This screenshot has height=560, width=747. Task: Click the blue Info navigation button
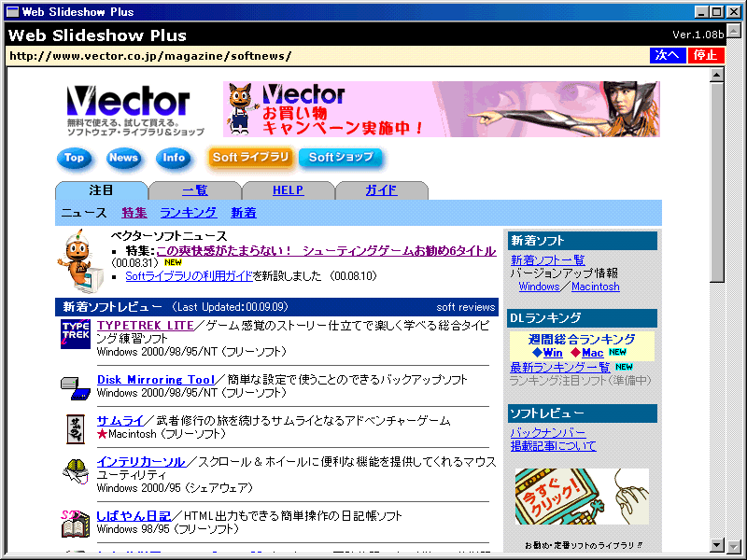click(174, 158)
